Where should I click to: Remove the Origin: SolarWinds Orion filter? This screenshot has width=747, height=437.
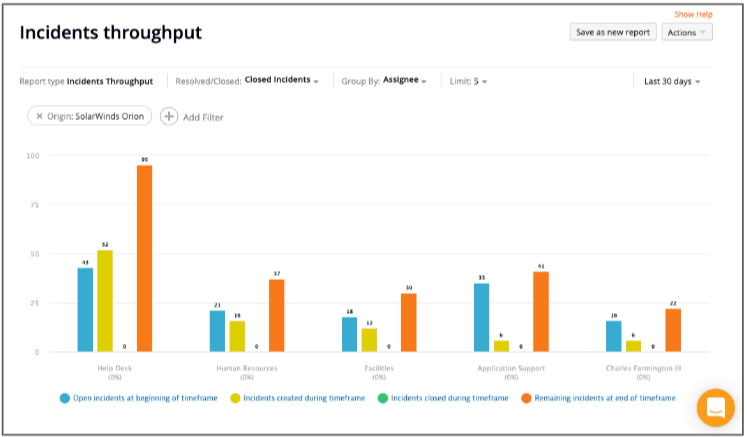40,116
